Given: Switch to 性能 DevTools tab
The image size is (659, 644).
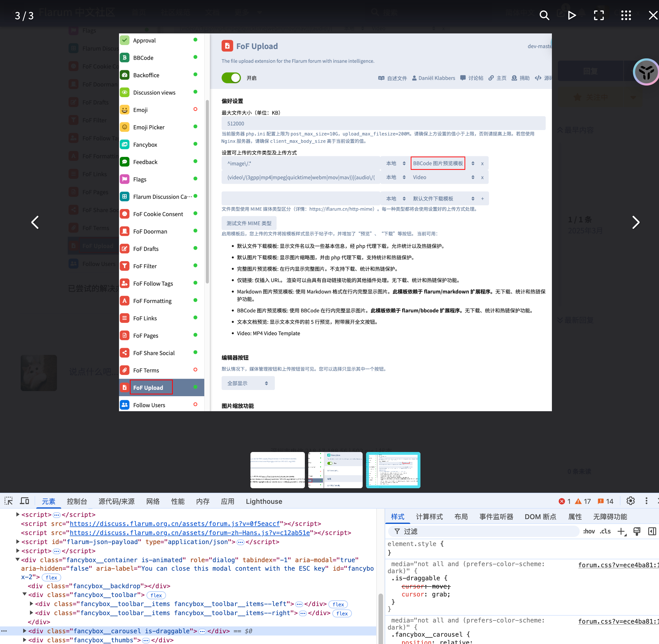Looking at the screenshot, I should (x=178, y=501).
